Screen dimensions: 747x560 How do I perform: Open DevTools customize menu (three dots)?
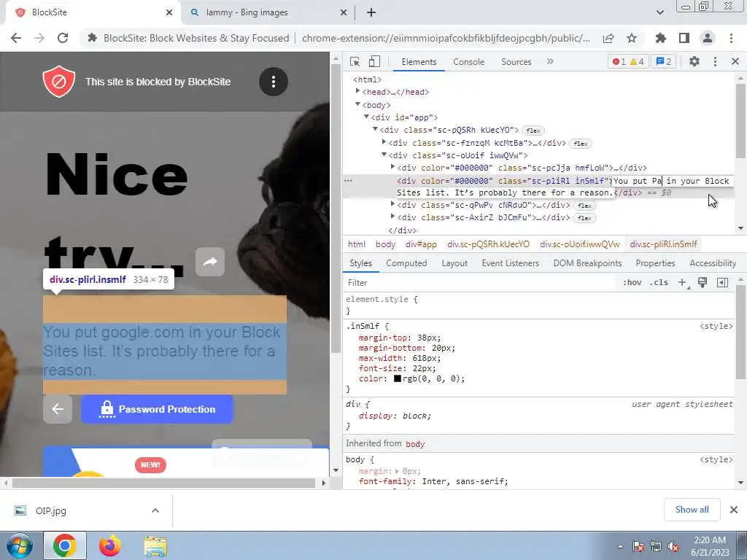coord(715,61)
